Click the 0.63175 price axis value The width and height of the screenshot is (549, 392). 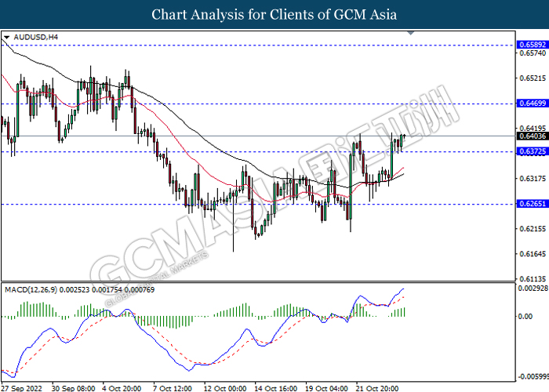(533, 179)
